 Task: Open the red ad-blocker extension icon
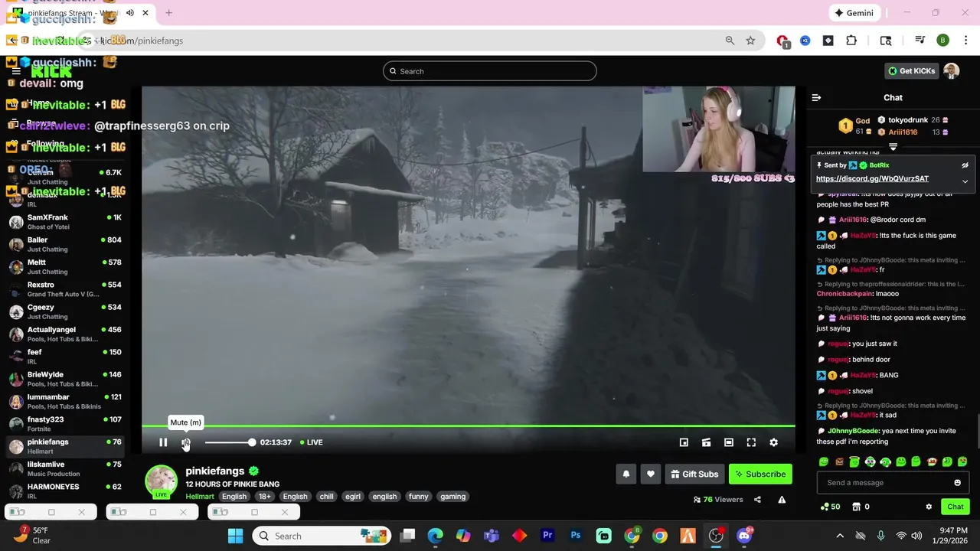coord(782,41)
